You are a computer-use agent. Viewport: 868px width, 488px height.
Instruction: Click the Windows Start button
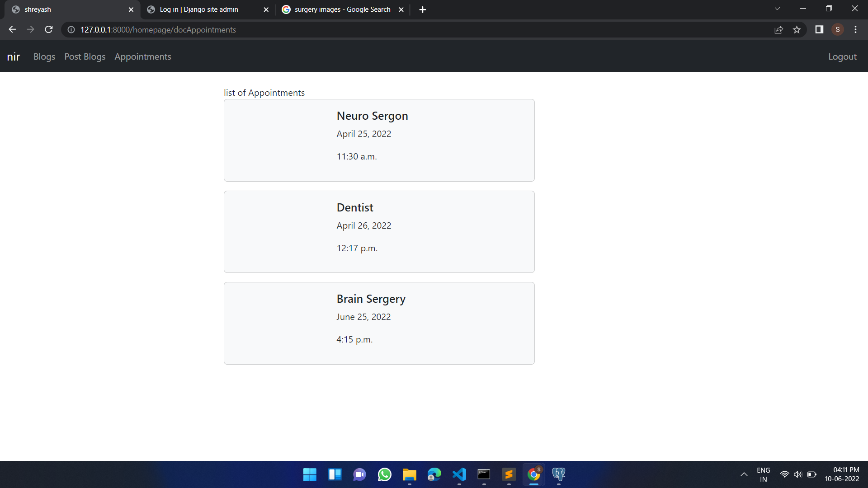[309, 474]
